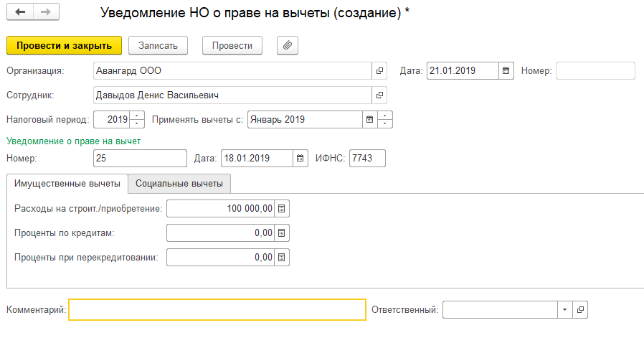Image resolution: width=644 pixels, height=338 pixels.
Task: Open calendar for the document Дата field
Action: (506, 71)
